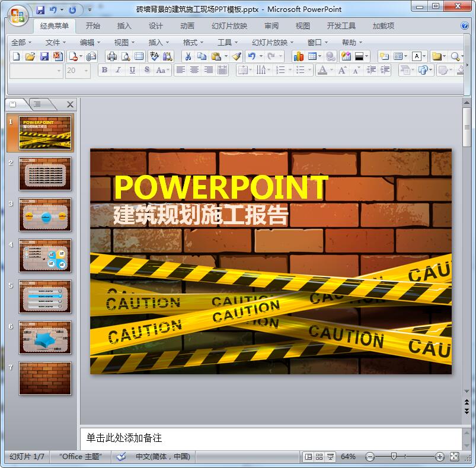Open the 经典菜单 ribbon tab
Viewport: 476px width, 468px height.
(x=55, y=26)
